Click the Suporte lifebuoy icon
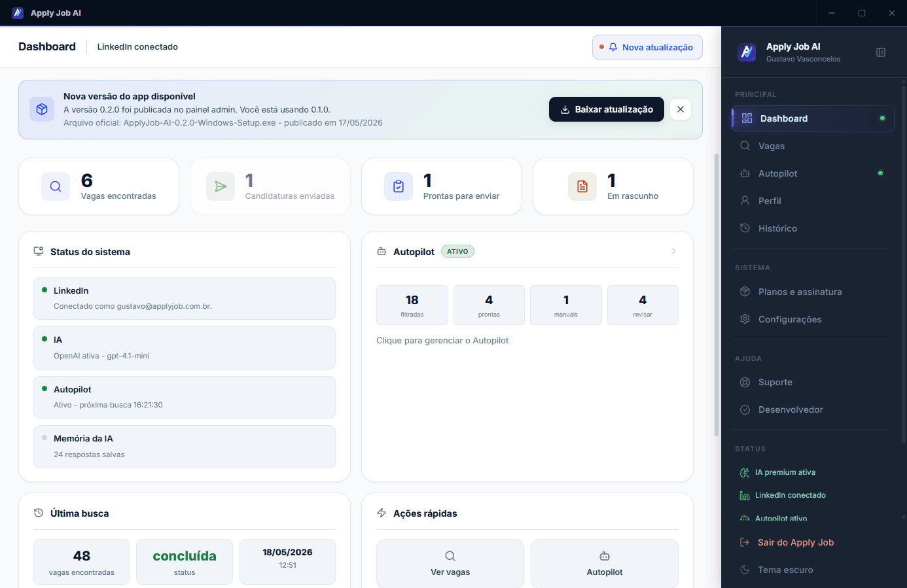The height and width of the screenshot is (588, 907). [x=745, y=382]
